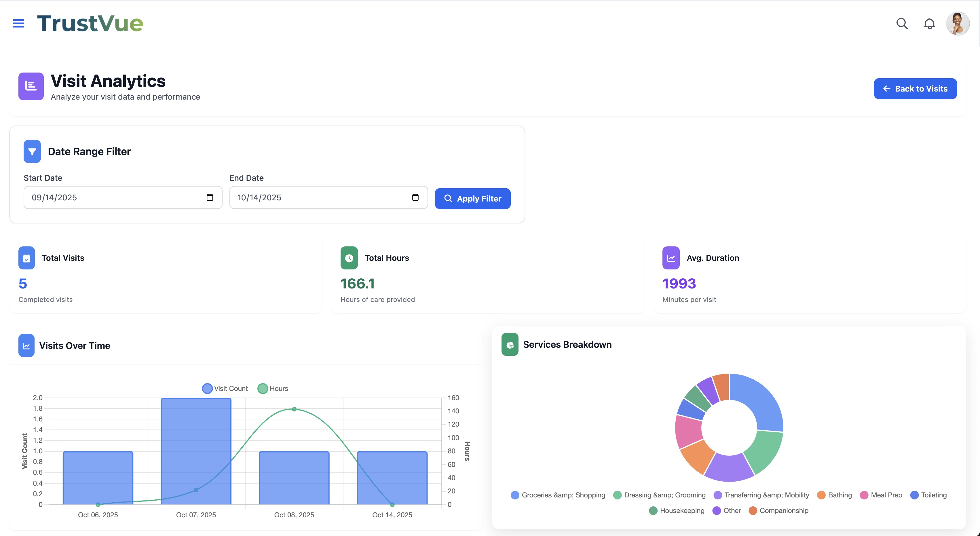Click the Avg. Duration chart icon
This screenshot has height=536, width=980.
[x=671, y=258]
